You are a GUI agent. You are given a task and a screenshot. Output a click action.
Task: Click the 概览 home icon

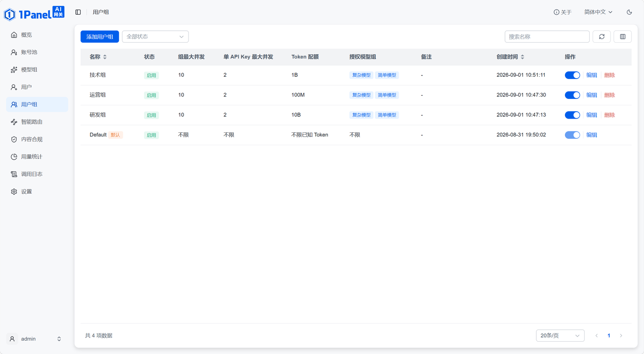click(14, 35)
